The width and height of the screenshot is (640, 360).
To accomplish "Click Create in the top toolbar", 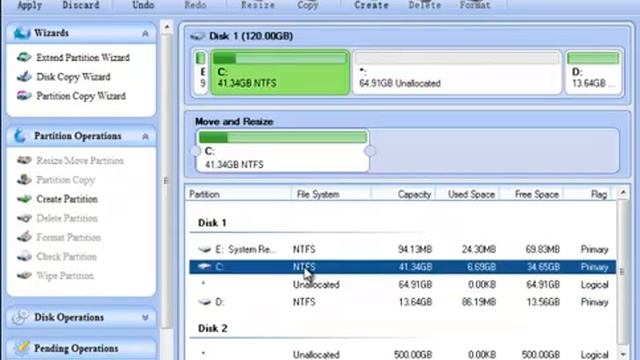I will (371, 5).
